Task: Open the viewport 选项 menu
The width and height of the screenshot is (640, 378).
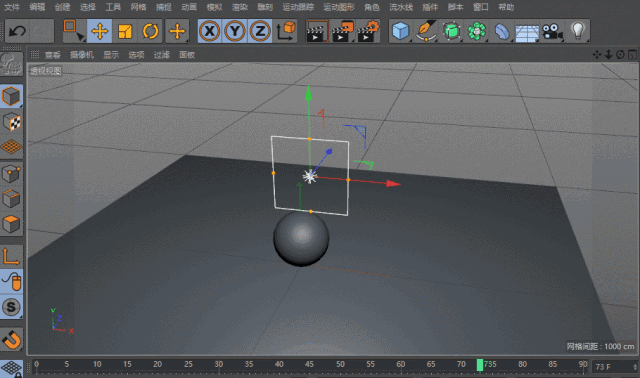Action: click(x=136, y=55)
